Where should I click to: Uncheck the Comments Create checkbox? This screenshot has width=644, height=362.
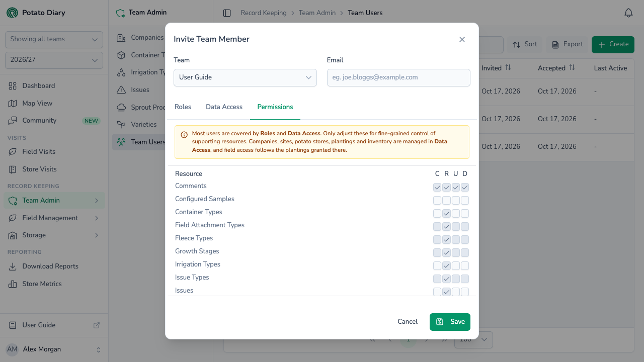pyautogui.click(x=437, y=188)
